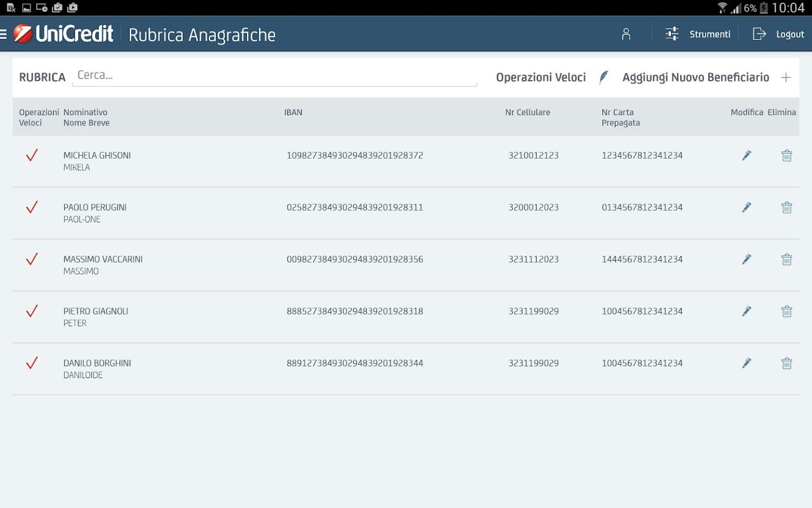
Task: Click the Nominativo column header
Action: [x=85, y=112]
